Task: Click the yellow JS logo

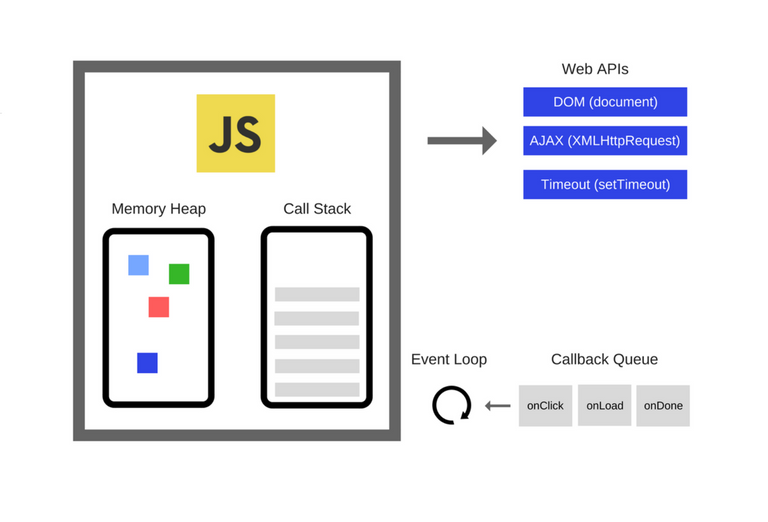Action: [236, 133]
